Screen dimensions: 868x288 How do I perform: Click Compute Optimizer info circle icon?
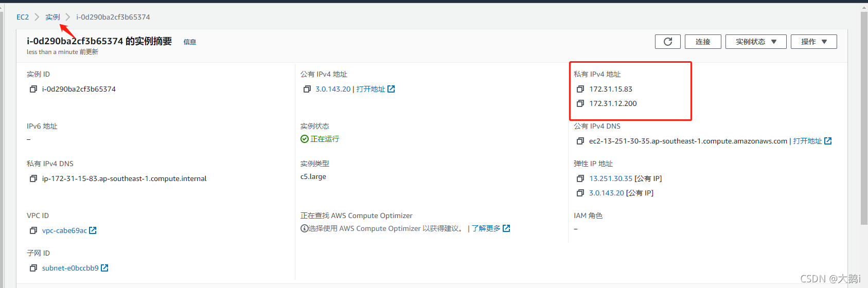[x=305, y=228]
